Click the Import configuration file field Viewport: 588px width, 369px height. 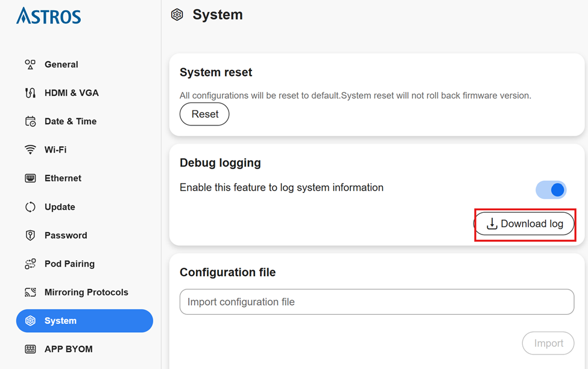(376, 302)
